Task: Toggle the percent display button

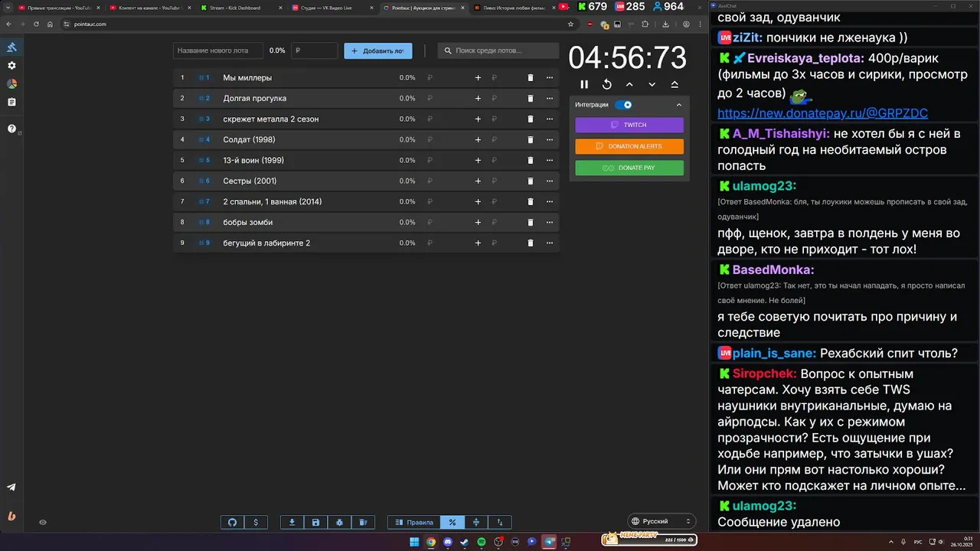Action: tap(452, 523)
